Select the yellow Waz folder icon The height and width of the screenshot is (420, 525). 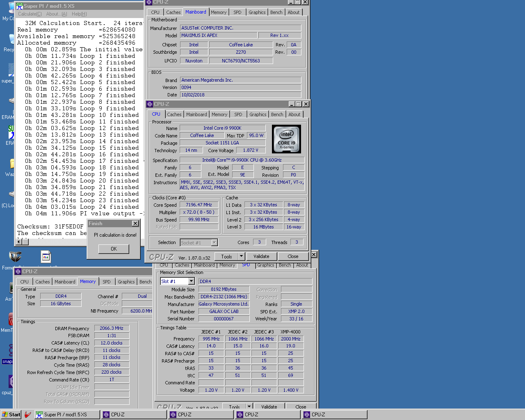11,163
